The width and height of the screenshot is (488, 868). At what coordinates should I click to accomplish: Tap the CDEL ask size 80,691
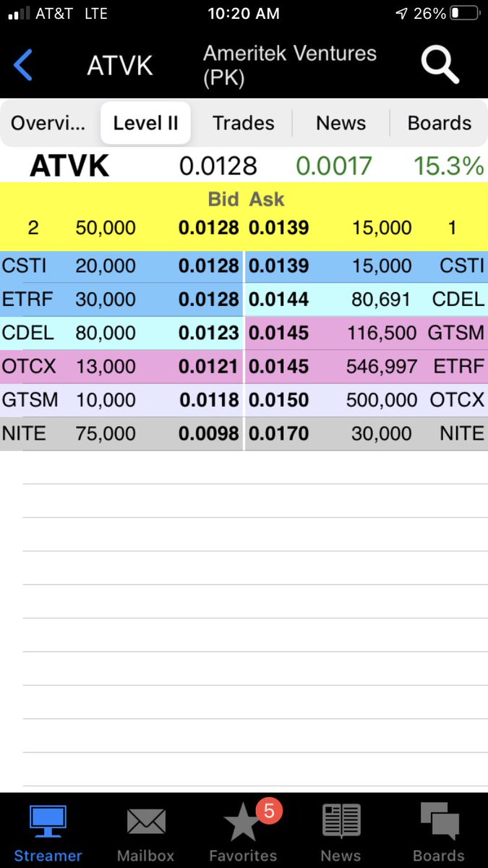click(x=382, y=299)
